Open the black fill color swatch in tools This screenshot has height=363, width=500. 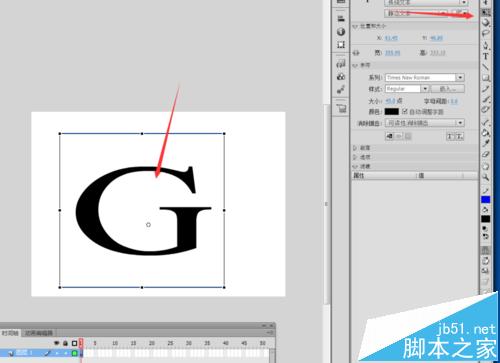point(486,219)
